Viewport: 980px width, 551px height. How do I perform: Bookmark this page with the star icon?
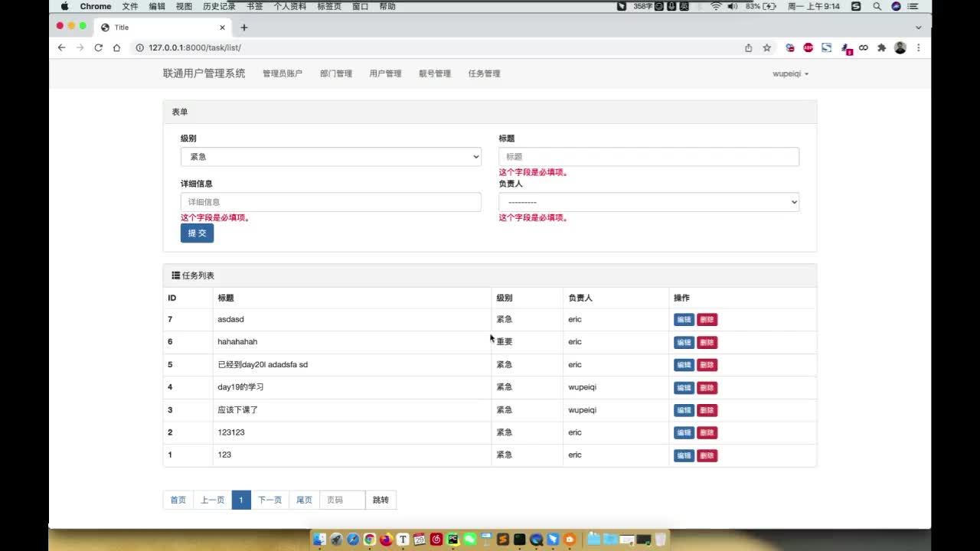(766, 47)
